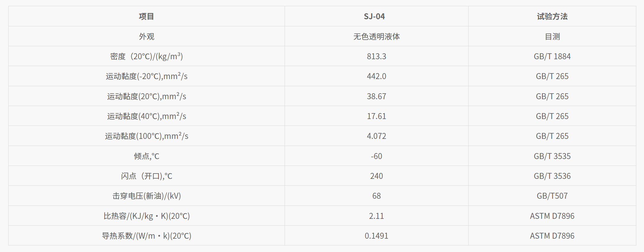Select the flash point value 240
The width and height of the screenshot is (644, 252).
[376, 176]
